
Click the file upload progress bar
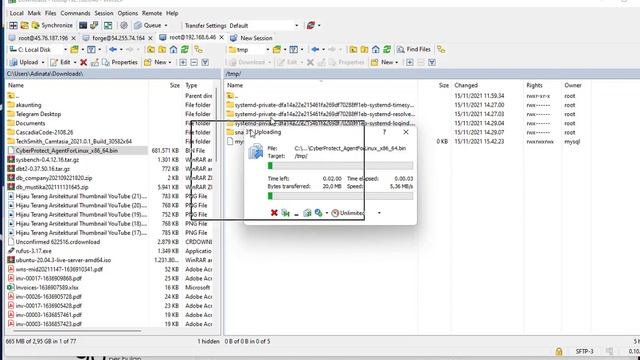coord(340,165)
